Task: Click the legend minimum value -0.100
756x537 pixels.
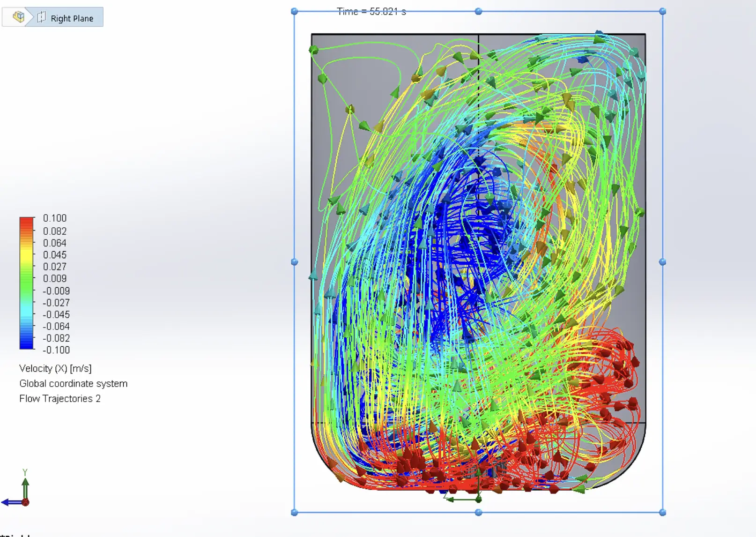Action: coord(56,350)
